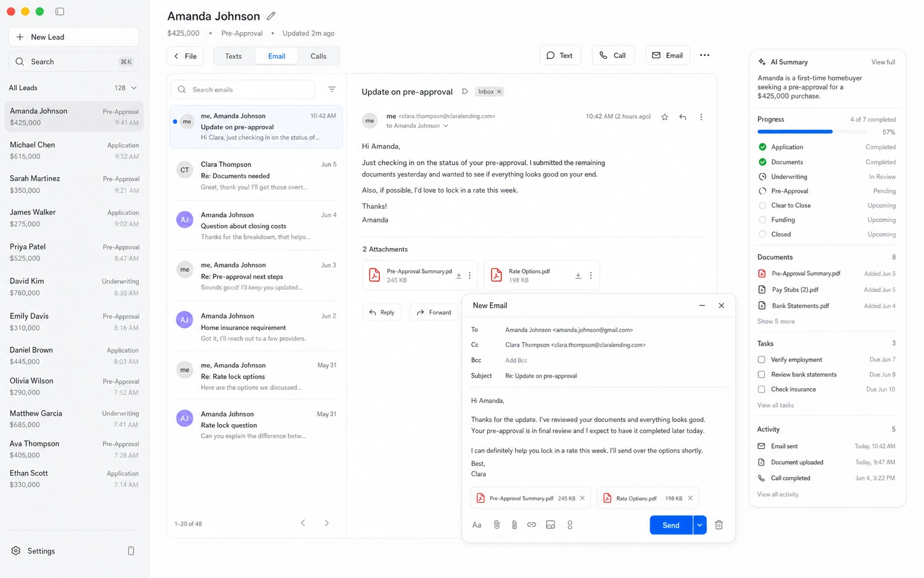The width and height of the screenshot is (924, 578).
Task: Discard the draft using the trash icon
Action: click(x=719, y=525)
